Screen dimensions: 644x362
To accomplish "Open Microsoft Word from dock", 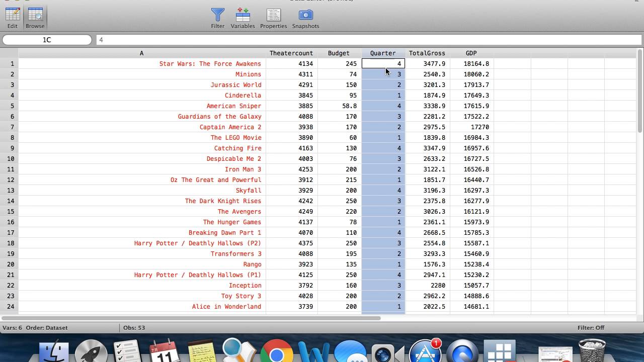I will tap(313, 351).
